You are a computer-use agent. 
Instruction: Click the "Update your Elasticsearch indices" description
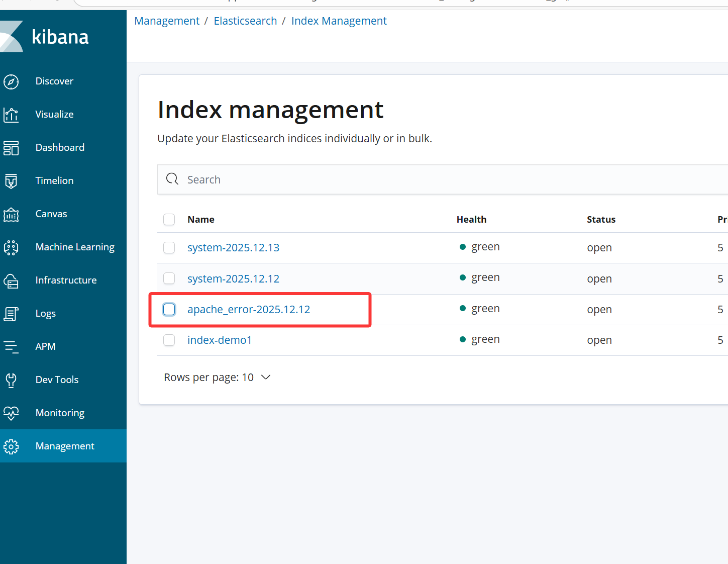[x=294, y=139]
